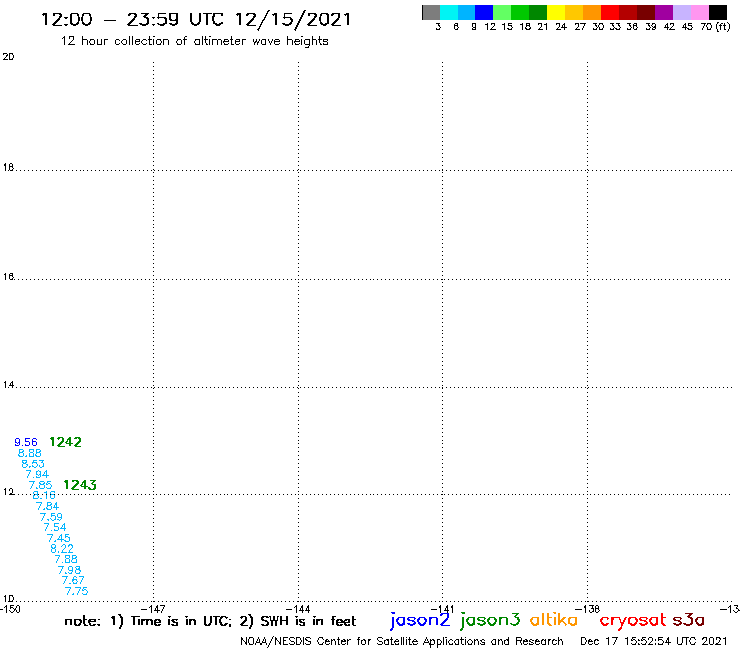740x650 pixels.
Task: Click the orange swatch in the color scale
Action: (x=592, y=12)
